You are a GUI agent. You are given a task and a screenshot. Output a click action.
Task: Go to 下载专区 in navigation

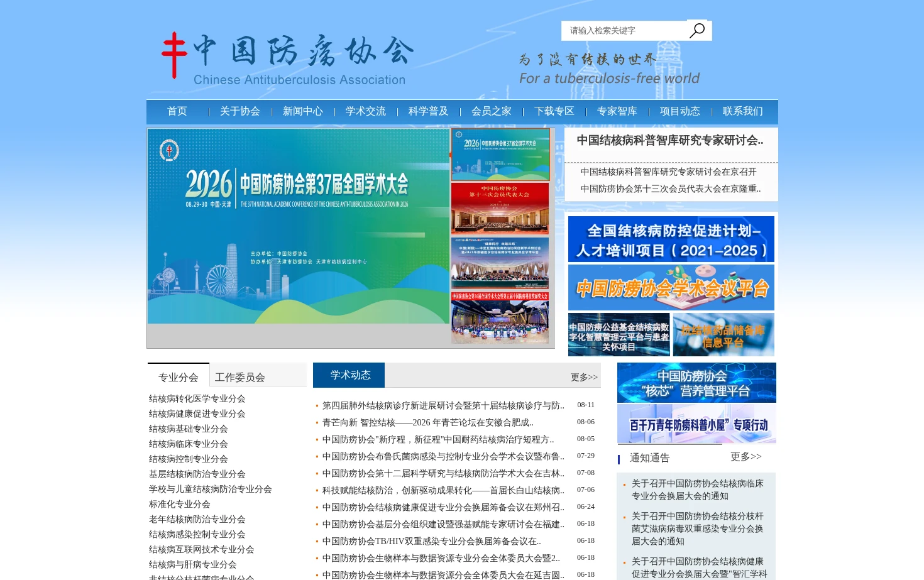point(554,111)
